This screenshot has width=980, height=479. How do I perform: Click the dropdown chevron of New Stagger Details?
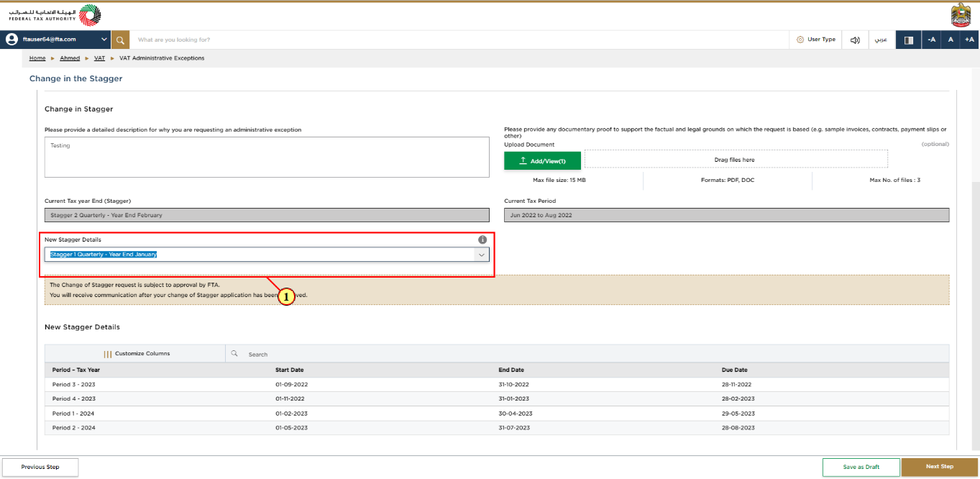coord(481,255)
